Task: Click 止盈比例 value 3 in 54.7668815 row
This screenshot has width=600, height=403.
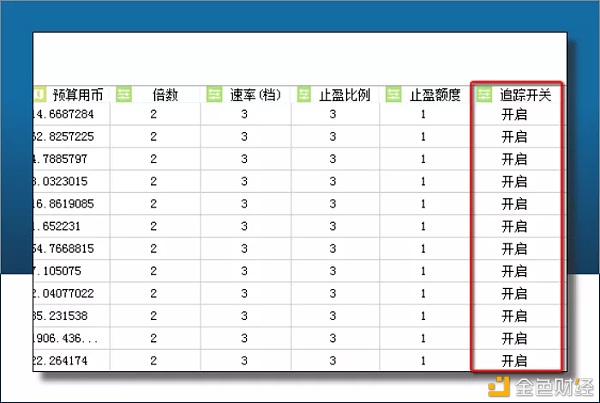Action: [x=333, y=249]
